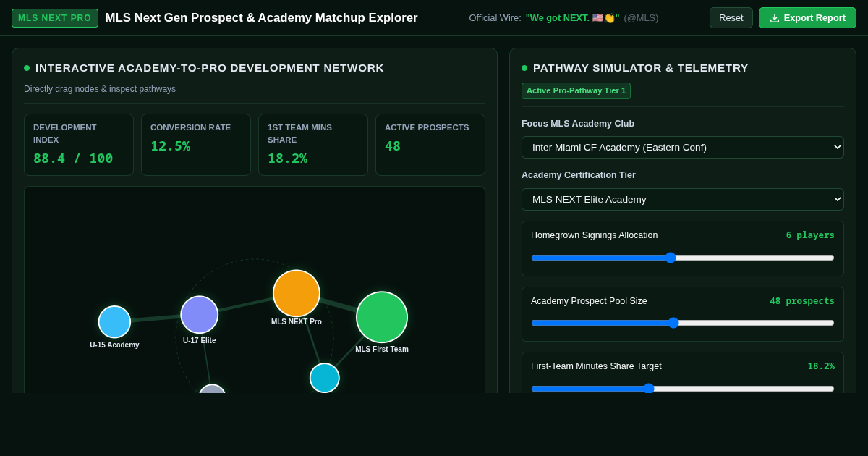This screenshot has width=868, height=456.
Task: Click the Development Index card
Action: (x=79, y=145)
